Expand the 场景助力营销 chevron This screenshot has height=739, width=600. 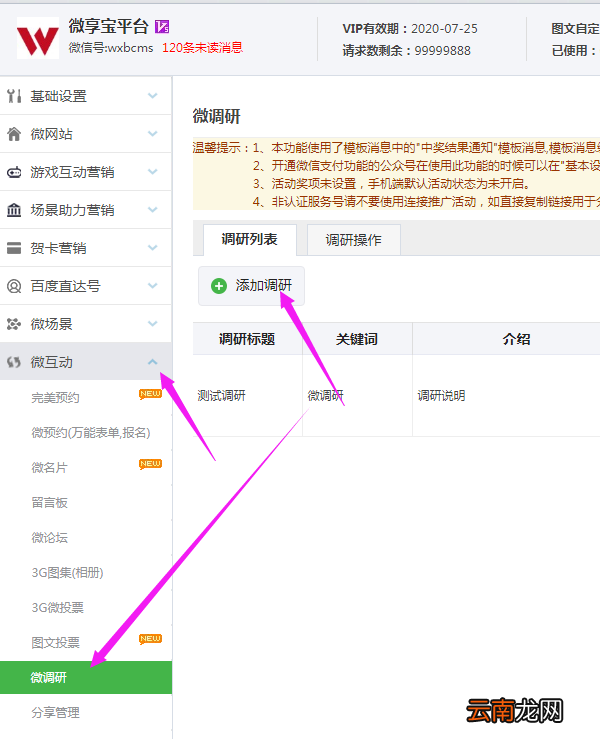(x=152, y=209)
